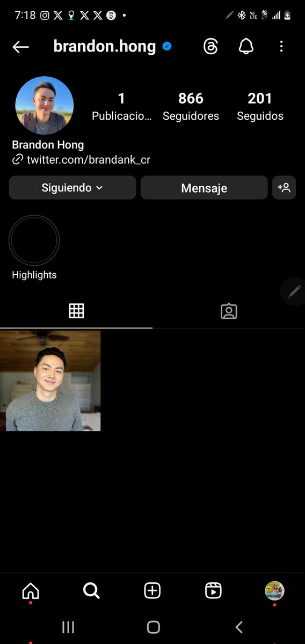Tap Android recent apps button

tap(68, 627)
